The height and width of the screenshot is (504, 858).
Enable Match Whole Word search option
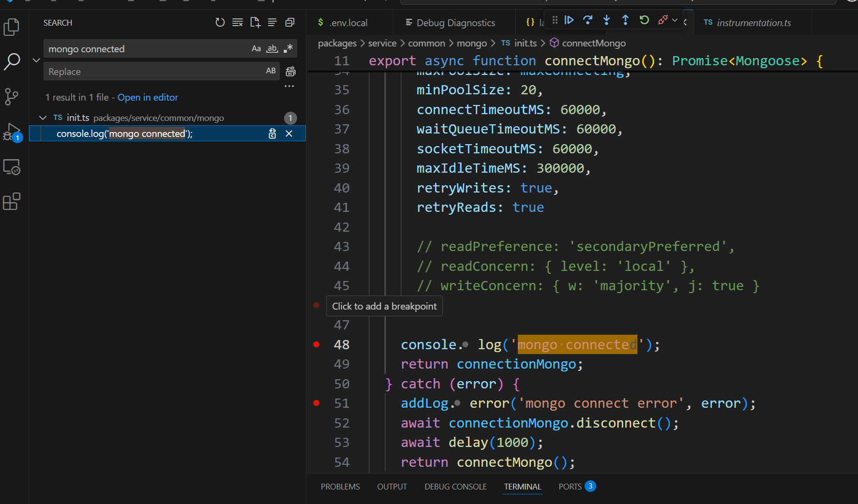tap(272, 48)
